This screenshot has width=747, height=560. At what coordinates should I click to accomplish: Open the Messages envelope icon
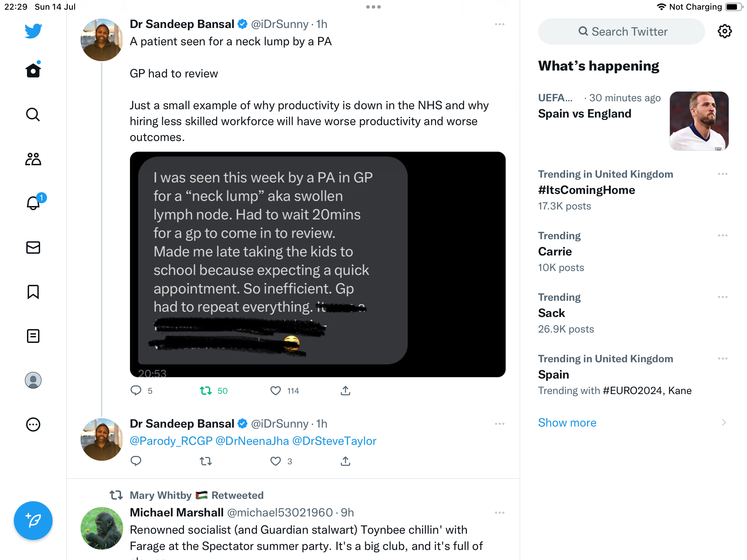tap(33, 248)
